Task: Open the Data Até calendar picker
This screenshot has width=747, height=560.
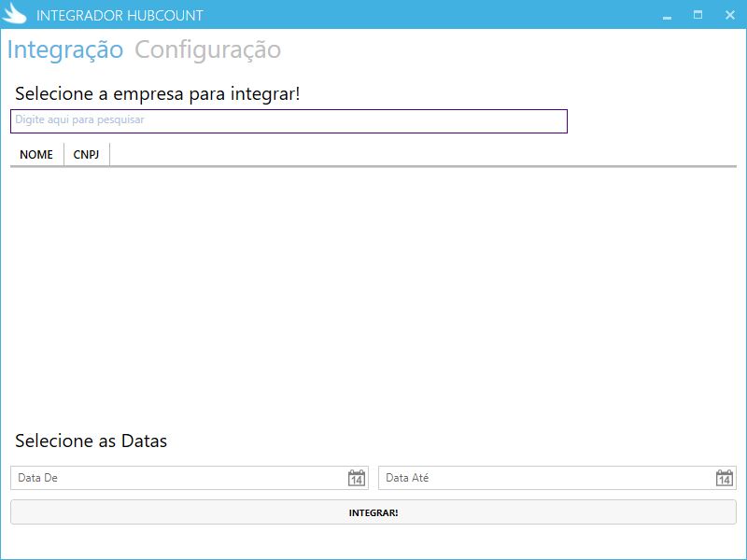Action: pos(725,478)
